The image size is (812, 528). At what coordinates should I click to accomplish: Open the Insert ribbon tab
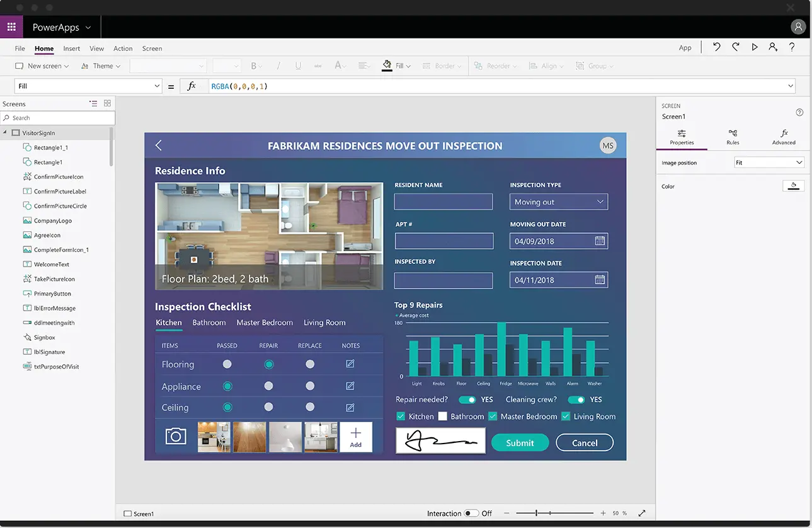tap(71, 49)
